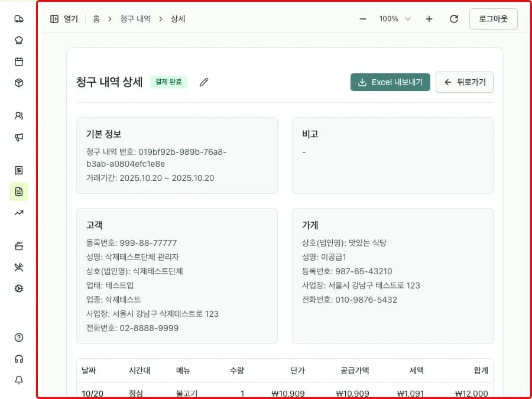
Task: Click the settings gear icon
Action: pos(18,288)
